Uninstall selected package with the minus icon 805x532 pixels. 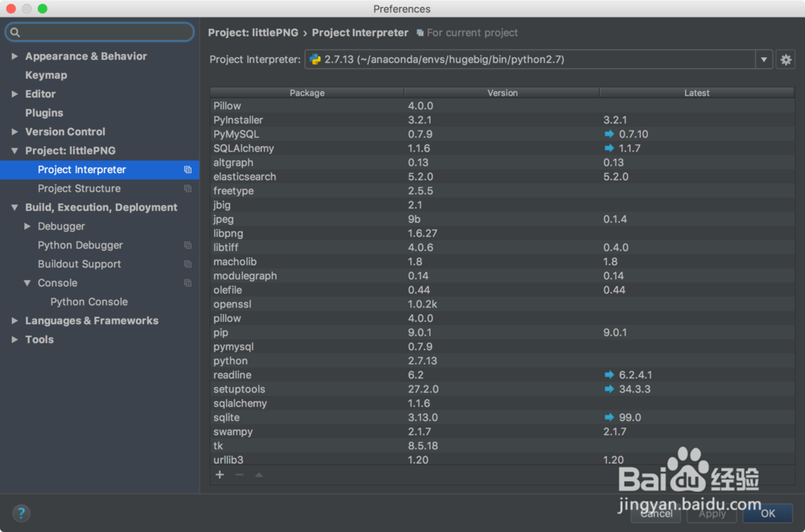point(238,475)
